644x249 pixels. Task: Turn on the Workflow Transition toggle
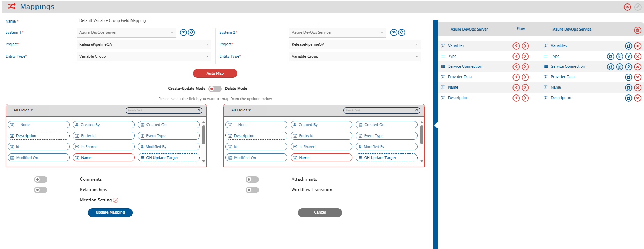point(252,190)
